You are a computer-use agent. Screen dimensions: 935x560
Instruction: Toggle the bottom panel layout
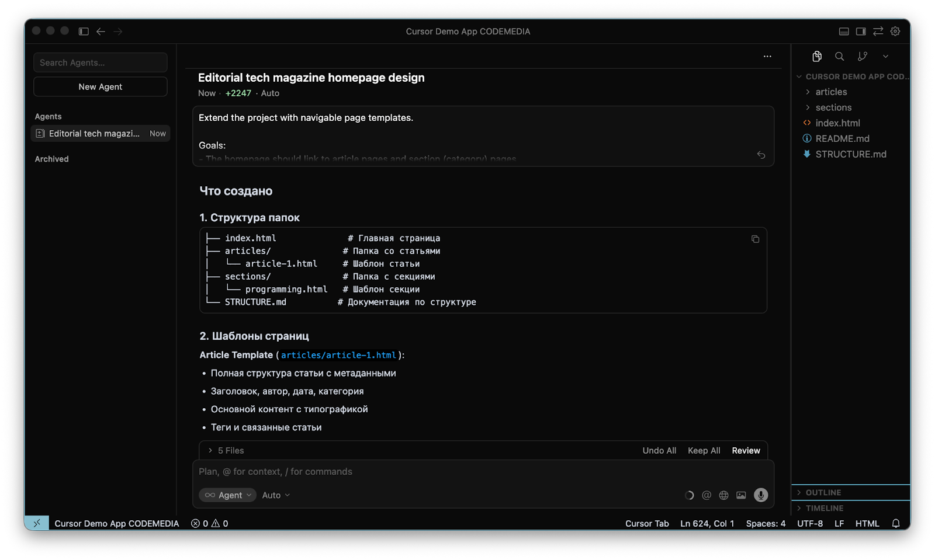click(844, 32)
